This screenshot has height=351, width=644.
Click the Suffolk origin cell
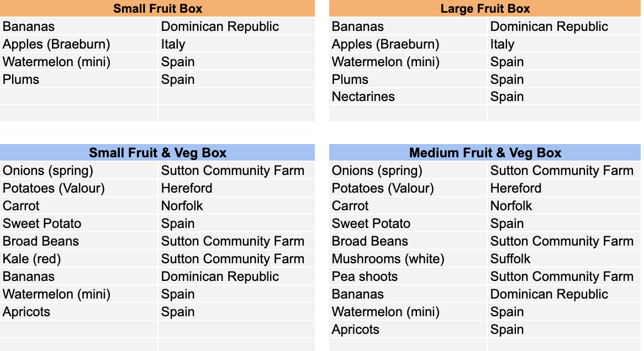click(x=564, y=259)
